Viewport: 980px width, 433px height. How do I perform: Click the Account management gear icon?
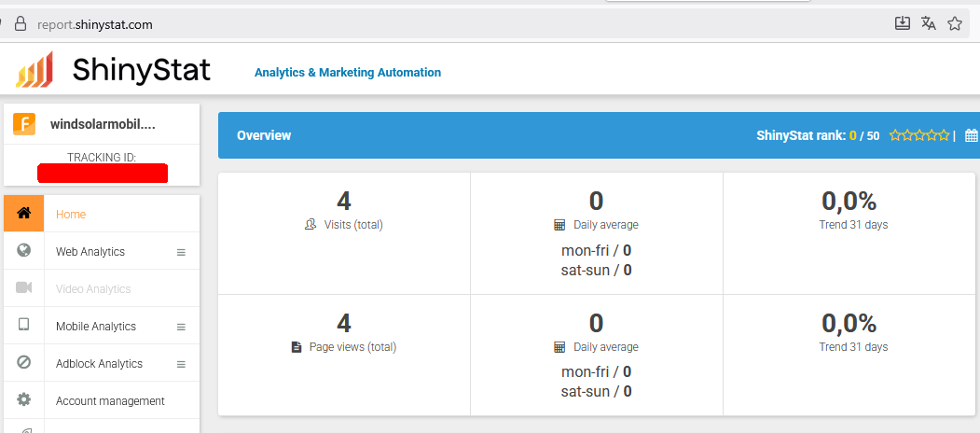point(24,400)
